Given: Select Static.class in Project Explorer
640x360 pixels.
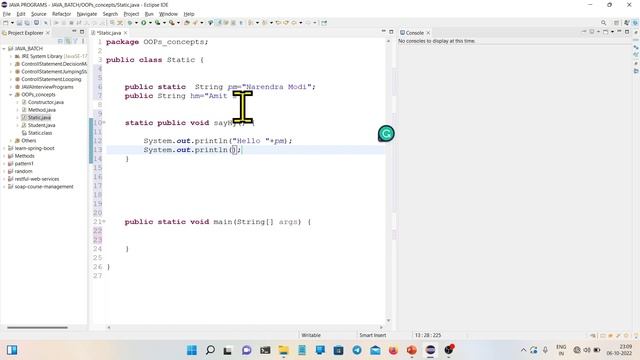Looking at the screenshot, I should click(x=40, y=133).
